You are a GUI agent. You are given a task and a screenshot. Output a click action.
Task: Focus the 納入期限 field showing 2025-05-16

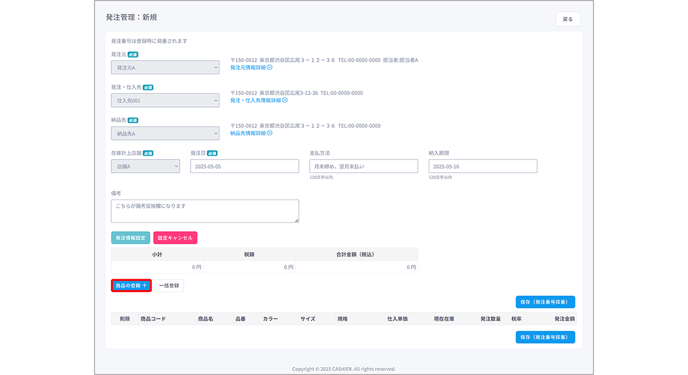coord(483,166)
